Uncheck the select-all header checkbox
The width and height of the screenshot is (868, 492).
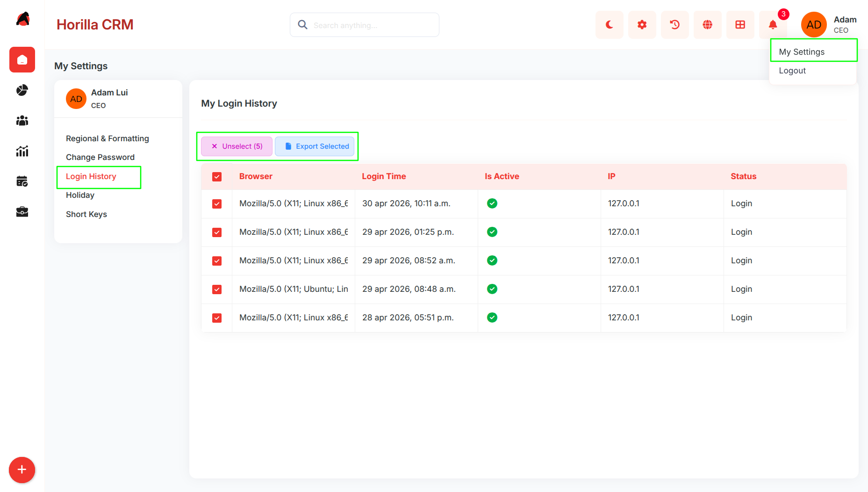(x=217, y=177)
